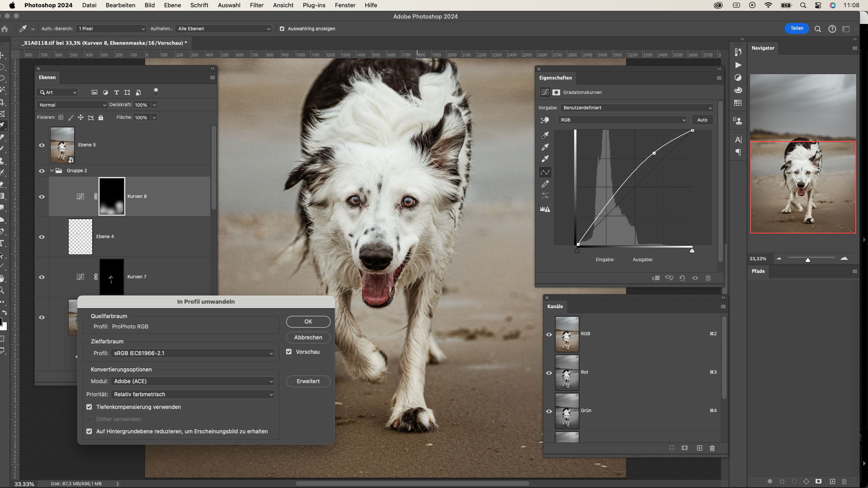Select the white point eyedropper in Curves
Image resolution: width=868 pixels, height=488 pixels.
pos(545,159)
